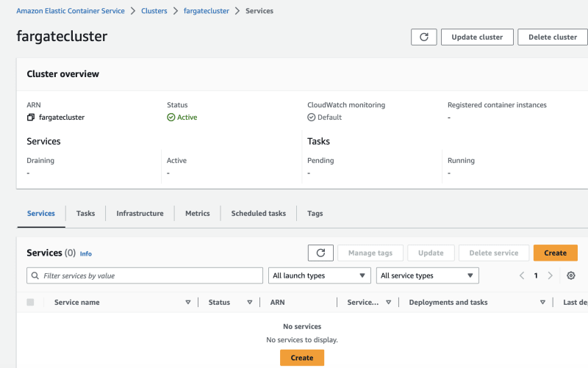Click Create button under No services message
This screenshot has height=368, width=588.
pyautogui.click(x=302, y=358)
